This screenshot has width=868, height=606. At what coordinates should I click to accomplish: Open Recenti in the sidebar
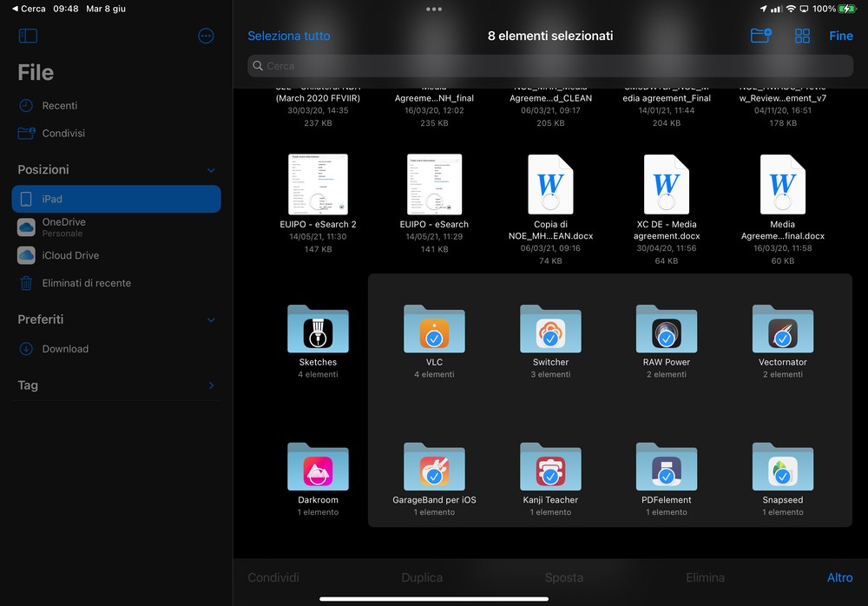pyautogui.click(x=59, y=106)
